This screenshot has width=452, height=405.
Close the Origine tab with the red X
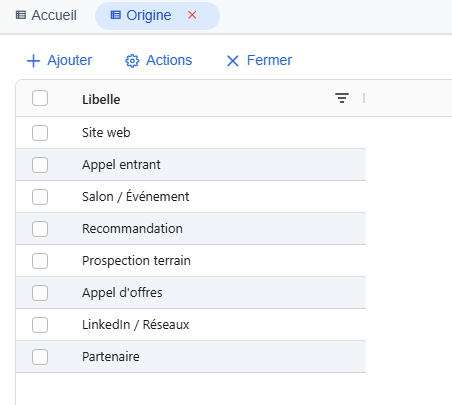coord(192,15)
